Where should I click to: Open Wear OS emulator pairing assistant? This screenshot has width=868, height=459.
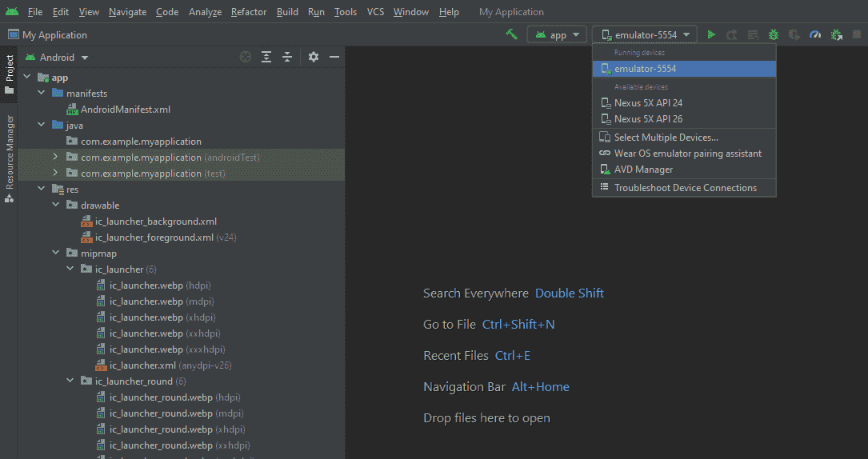pos(684,154)
